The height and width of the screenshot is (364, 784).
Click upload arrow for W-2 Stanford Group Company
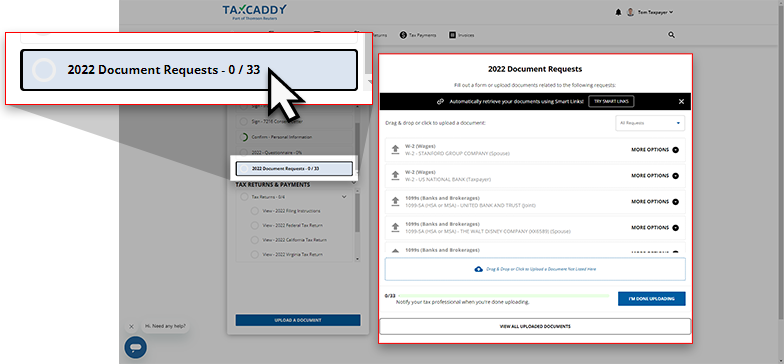(395, 150)
